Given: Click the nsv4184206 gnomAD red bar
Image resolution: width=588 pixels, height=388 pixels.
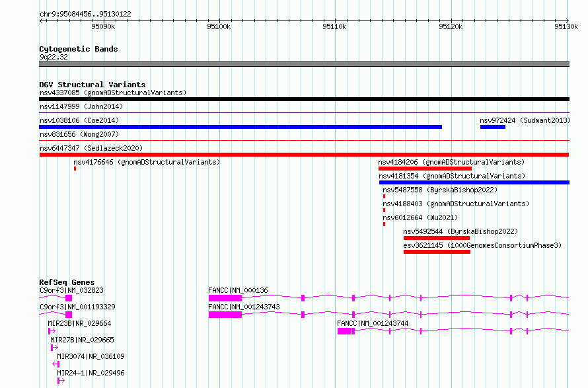Looking at the screenshot, I should click(425, 169).
